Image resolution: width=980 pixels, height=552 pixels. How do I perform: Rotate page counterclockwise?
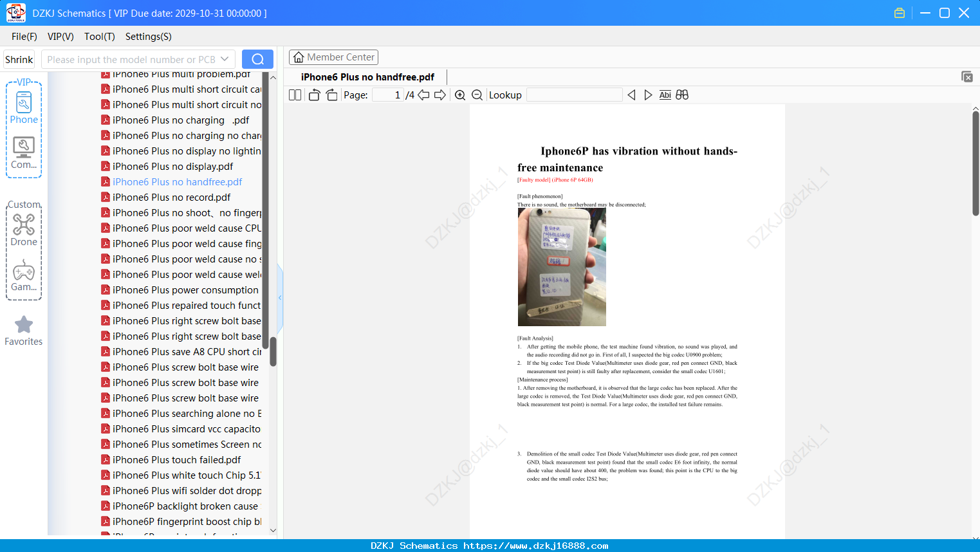pos(314,95)
